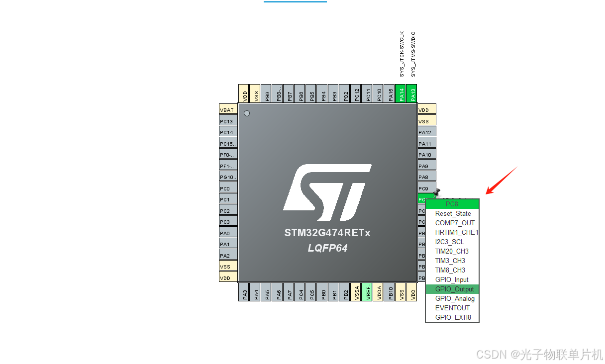
Task: Select pin PA5
Action: [267, 292]
